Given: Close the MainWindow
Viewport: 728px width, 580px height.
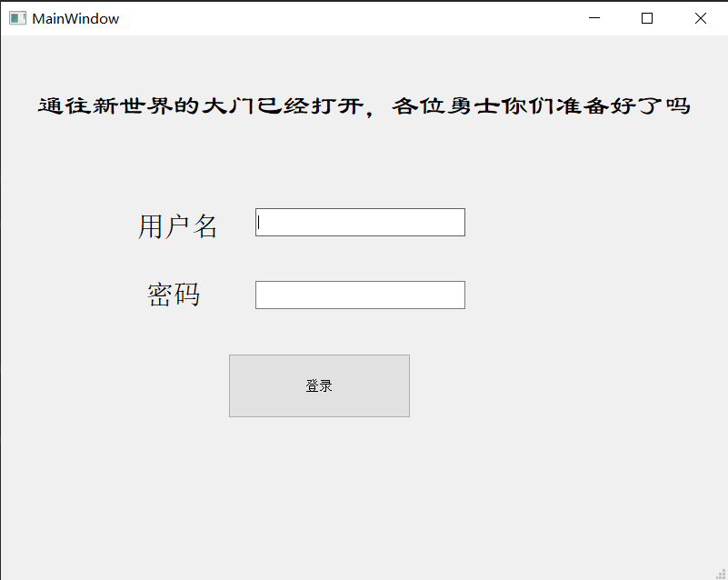Looking at the screenshot, I should (x=701, y=17).
